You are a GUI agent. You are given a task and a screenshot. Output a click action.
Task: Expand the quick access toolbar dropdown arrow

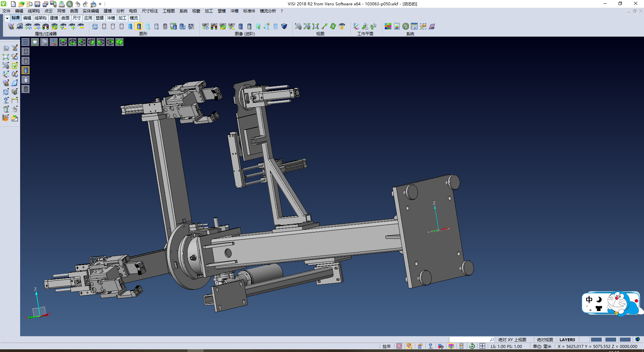click(x=100, y=4)
